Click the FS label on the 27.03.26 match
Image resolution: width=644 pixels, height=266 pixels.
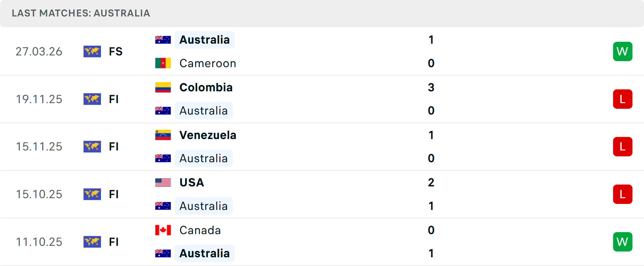[x=116, y=51]
